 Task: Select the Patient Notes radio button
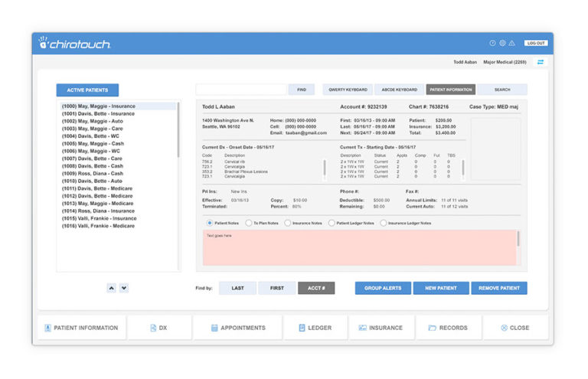(210, 223)
